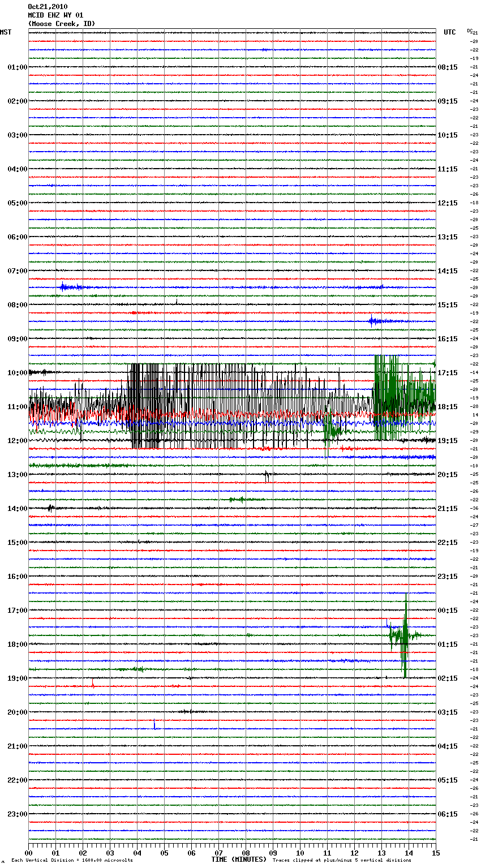
Task: Select the 09:15 UTC time label
Action: [448, 101]
